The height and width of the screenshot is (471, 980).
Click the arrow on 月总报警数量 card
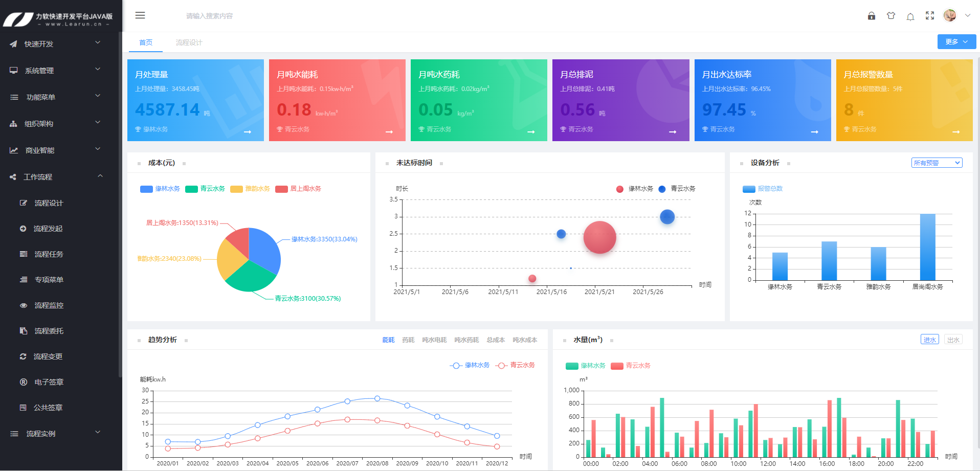(956, 132)
